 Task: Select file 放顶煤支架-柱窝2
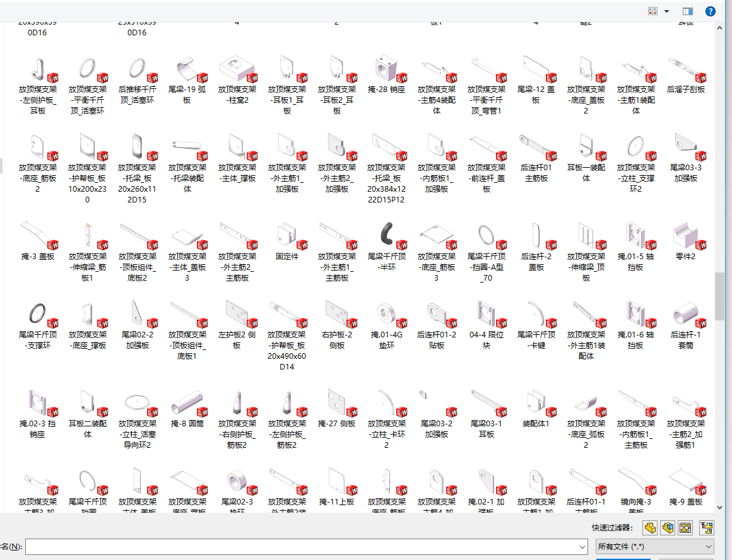[x=237, y=80]
